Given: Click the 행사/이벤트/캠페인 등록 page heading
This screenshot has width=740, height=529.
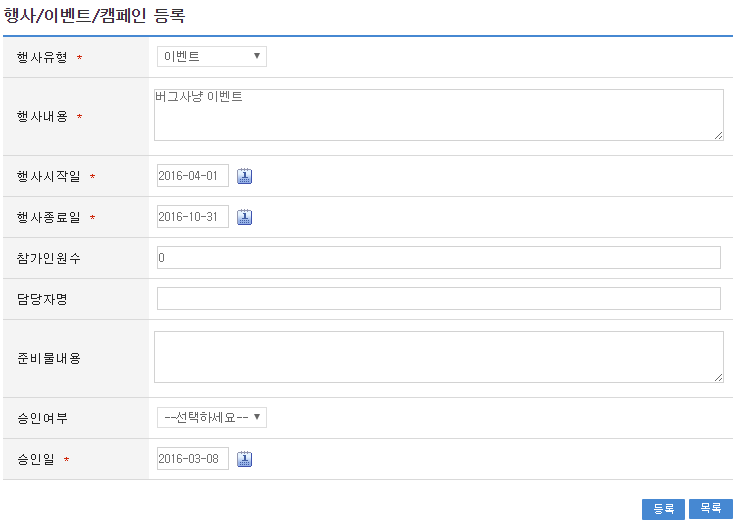Looking at the screenshot, I should 94,16.
